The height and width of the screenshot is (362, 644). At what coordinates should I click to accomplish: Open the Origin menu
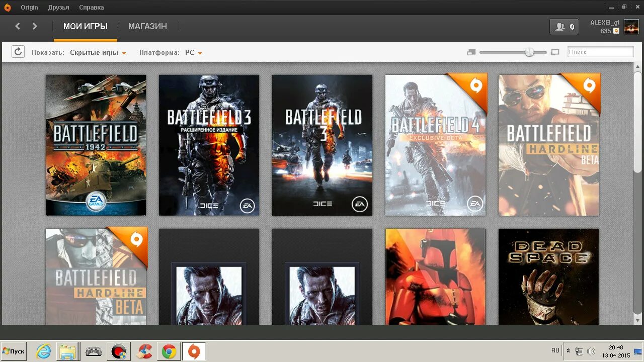[x=29, y=8]
